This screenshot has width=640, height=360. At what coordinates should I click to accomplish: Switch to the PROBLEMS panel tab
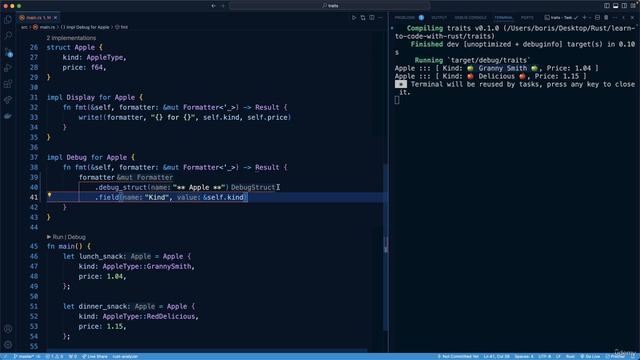coord(404,18)
